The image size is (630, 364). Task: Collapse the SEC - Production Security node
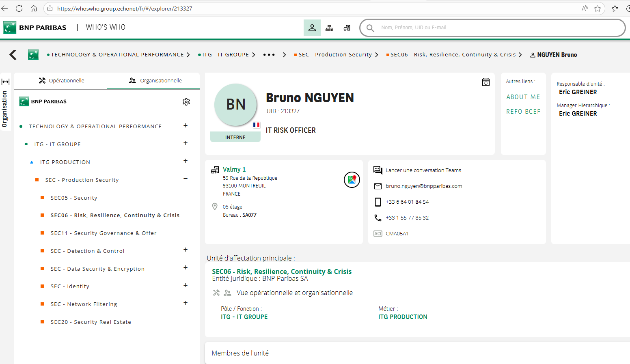click(186, 179)
